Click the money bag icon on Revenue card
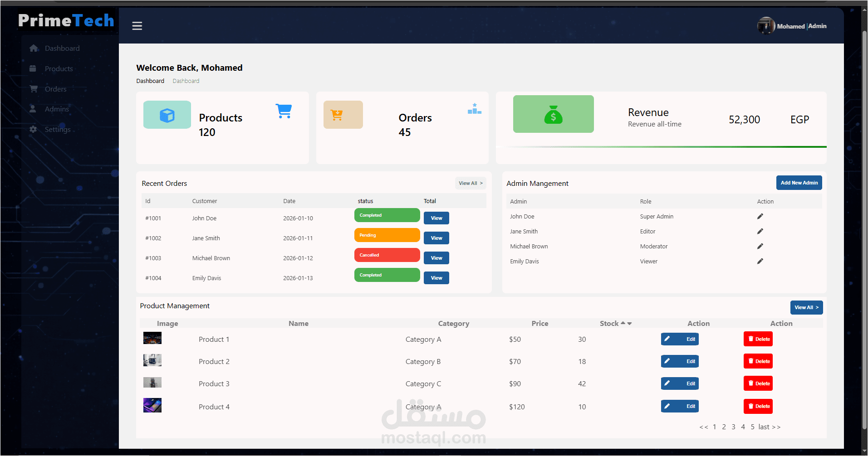Viewport: 868px width, 456px height. (553, 114)
